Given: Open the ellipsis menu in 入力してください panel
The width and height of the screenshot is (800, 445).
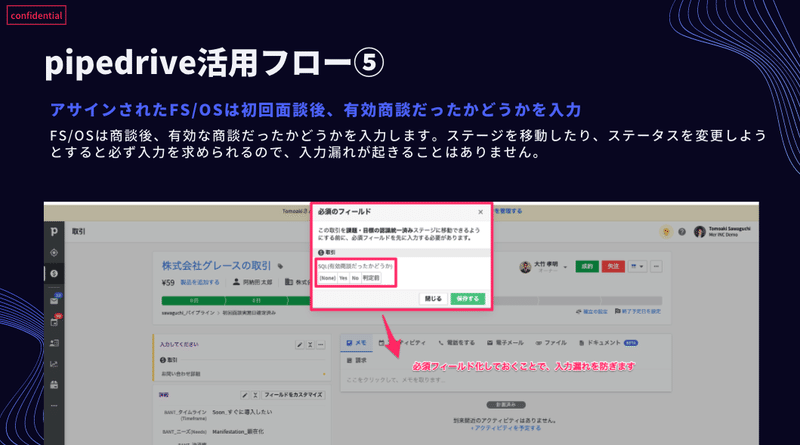Looking at the screenshot, I should 320,345.
